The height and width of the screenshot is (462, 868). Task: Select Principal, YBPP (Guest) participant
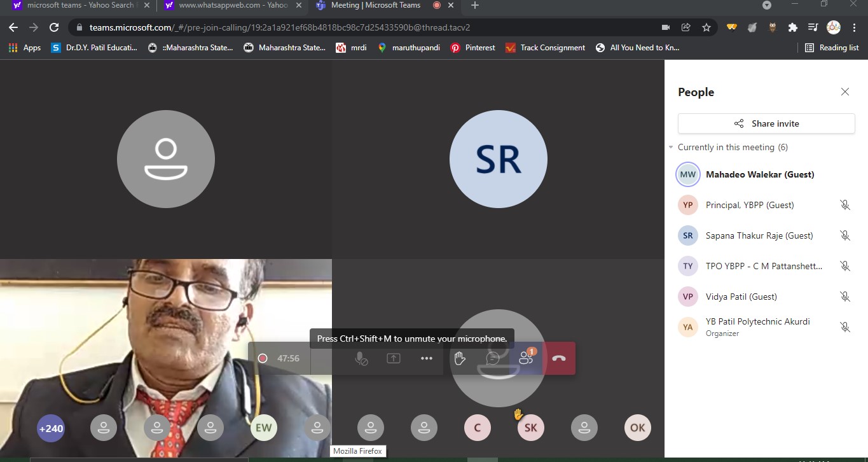click(x=766, y=205)
